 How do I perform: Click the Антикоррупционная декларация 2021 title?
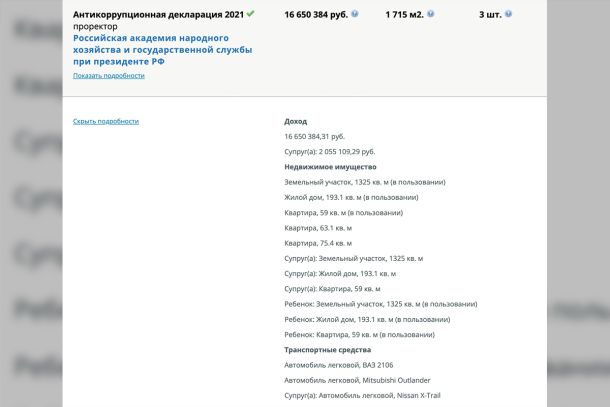(x=158, y=15)
